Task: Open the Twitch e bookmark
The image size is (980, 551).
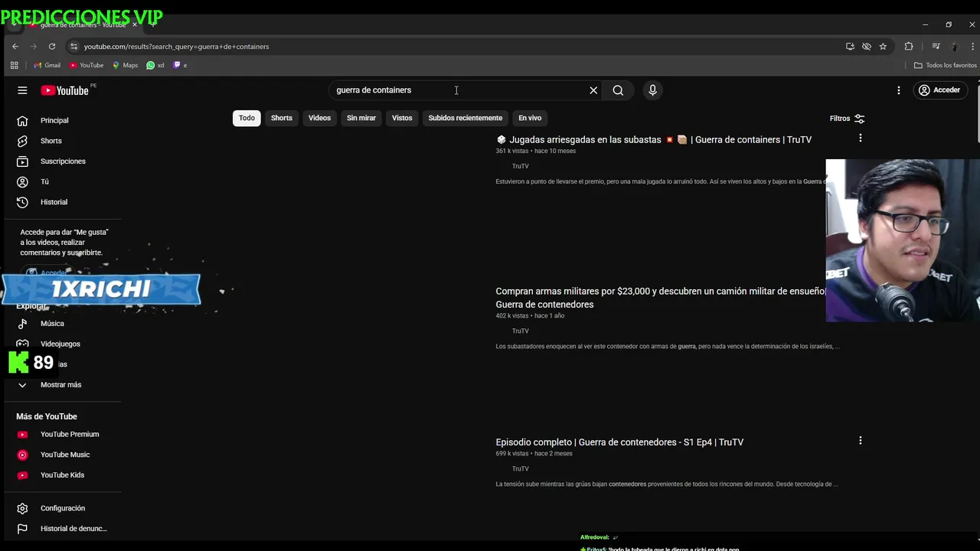Action: coord(181,66)
